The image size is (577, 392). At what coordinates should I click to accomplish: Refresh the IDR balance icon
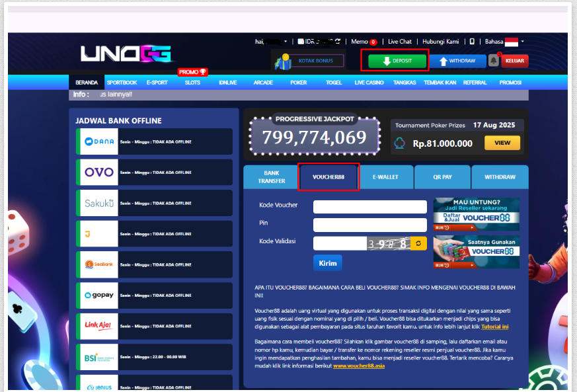tap(338, 41)
